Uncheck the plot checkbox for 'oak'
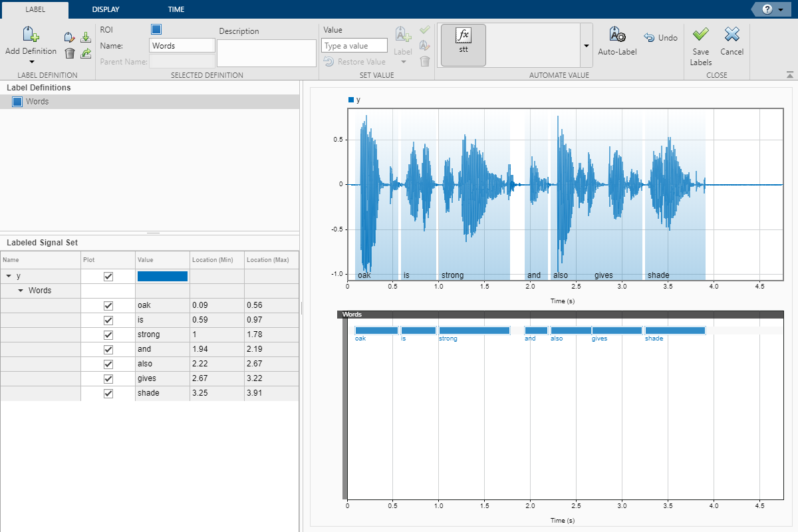This screenshot has width=798, height=532. [x=108, y=305]
